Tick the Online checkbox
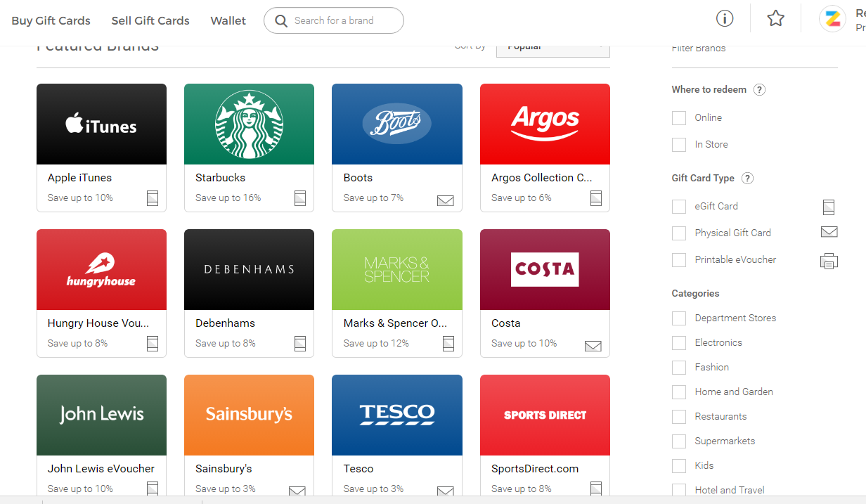This screenshot has height=504, width=866. click(x=679, y=118)
